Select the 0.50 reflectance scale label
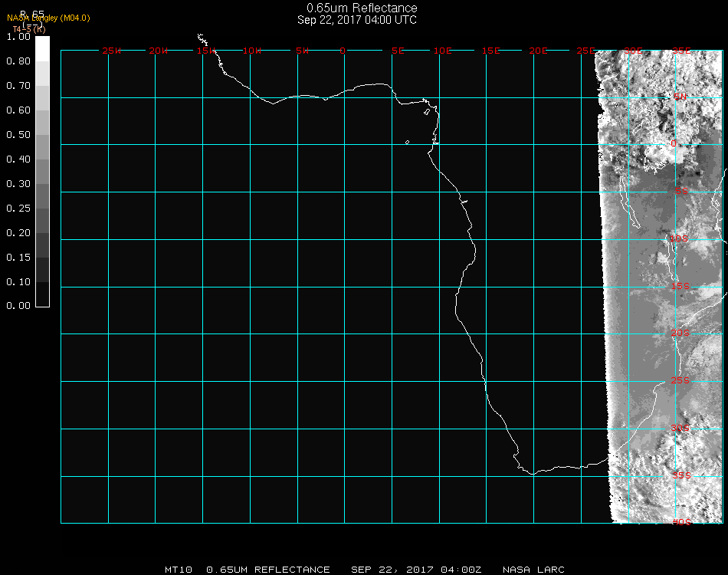The width and height of the screenshot is (728, 575). coord(18,135)
